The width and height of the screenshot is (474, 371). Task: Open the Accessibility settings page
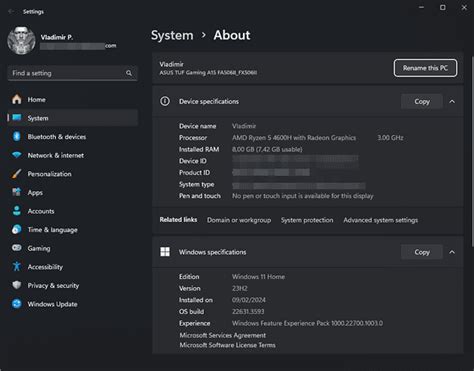point(73,267)
